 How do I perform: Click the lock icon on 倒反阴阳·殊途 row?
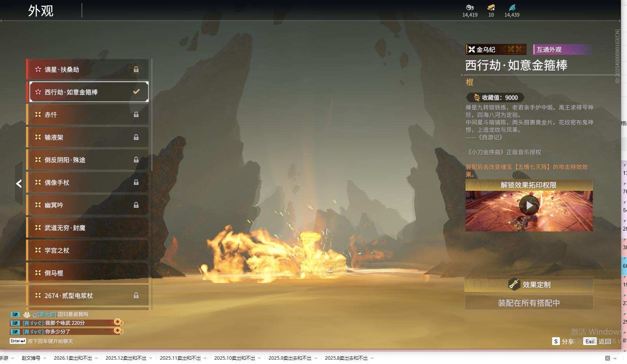136,160
